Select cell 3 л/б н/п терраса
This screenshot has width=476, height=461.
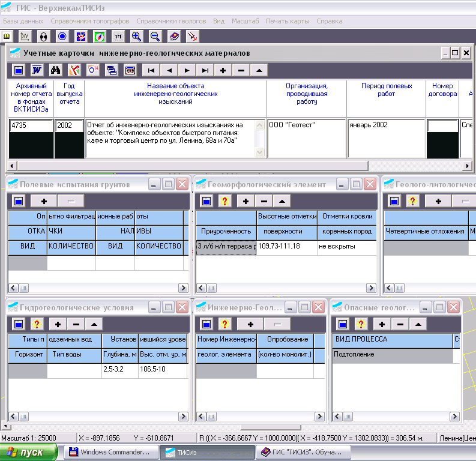tap(226, 248)
